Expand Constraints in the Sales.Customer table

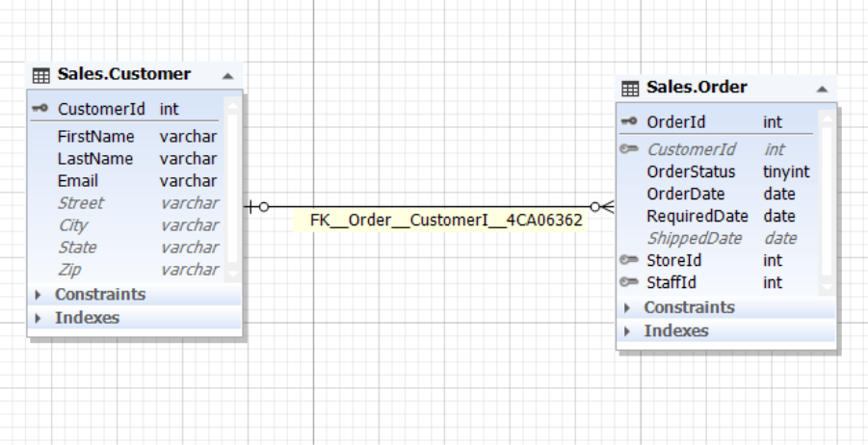[39, 295]
